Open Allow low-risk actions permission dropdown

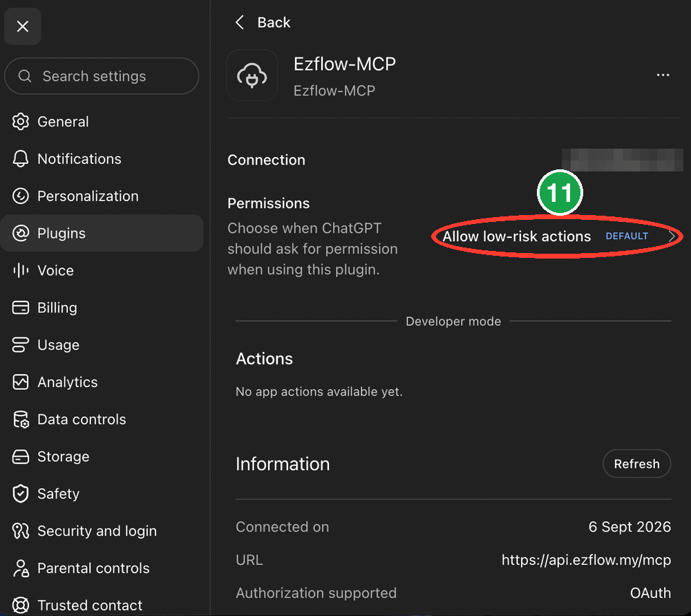coord(558,236)
